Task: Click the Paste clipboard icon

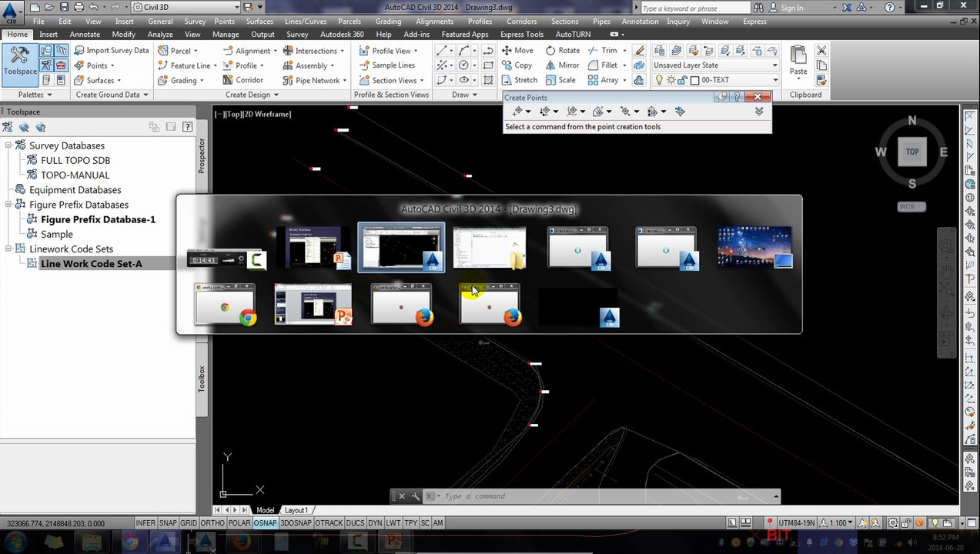Action: coord(798,56)
